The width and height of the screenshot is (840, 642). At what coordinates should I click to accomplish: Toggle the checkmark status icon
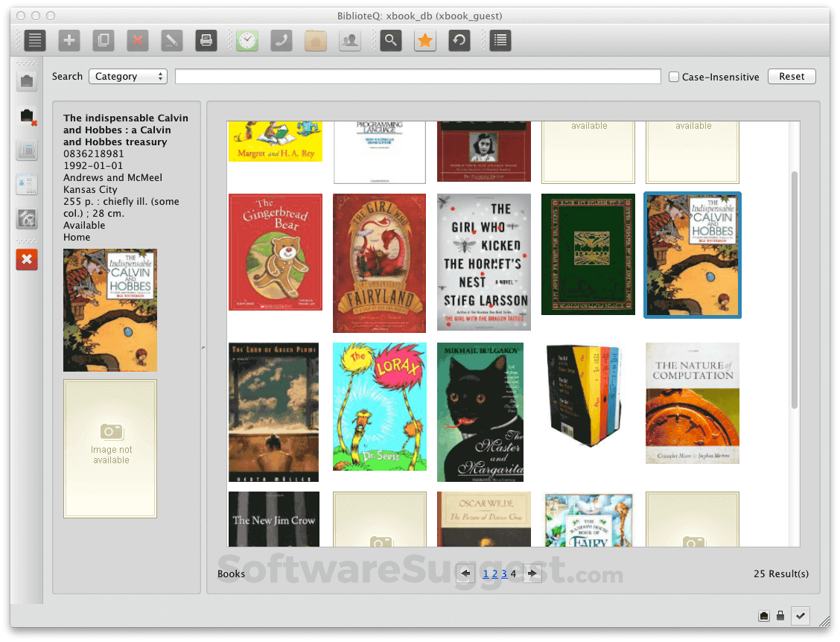(x=801, y=616)
